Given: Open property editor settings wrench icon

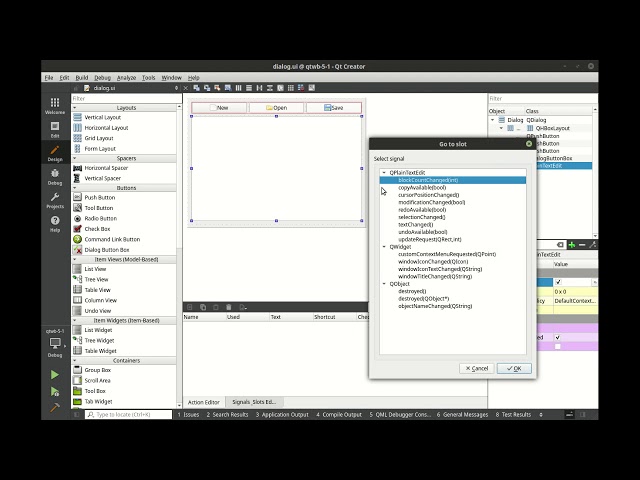Looking at the screenshot, I should coord(593,245).
